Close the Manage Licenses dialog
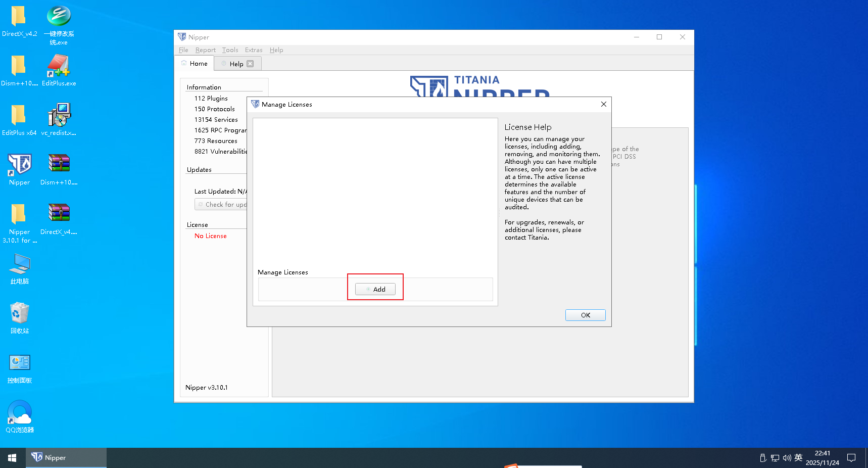Image resolution: width=868 pixels, height=468 pixels. 603,104
